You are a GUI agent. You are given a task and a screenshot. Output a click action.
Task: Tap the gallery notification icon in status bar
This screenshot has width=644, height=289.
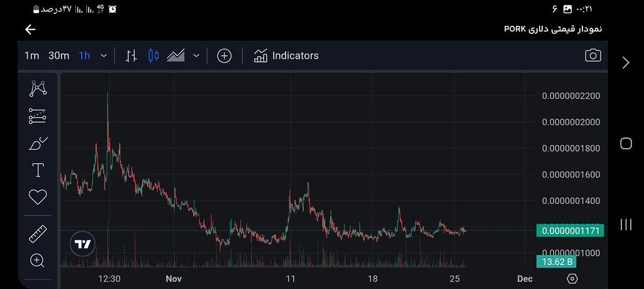tap(567, 9)
